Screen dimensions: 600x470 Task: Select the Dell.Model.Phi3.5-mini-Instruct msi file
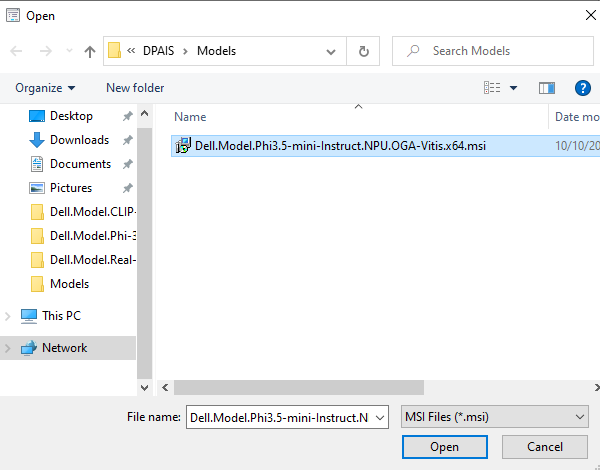340,146
